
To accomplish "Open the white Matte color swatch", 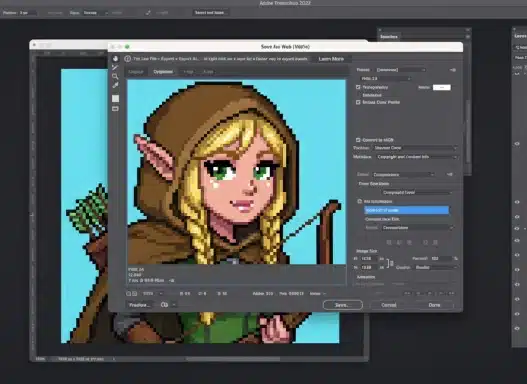I will coord(442,87).
